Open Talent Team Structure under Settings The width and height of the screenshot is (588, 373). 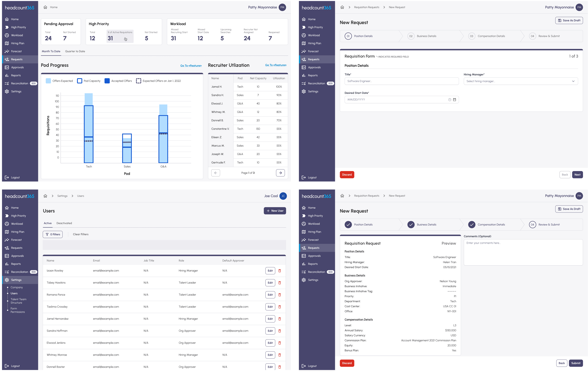[x=18, y=301]
